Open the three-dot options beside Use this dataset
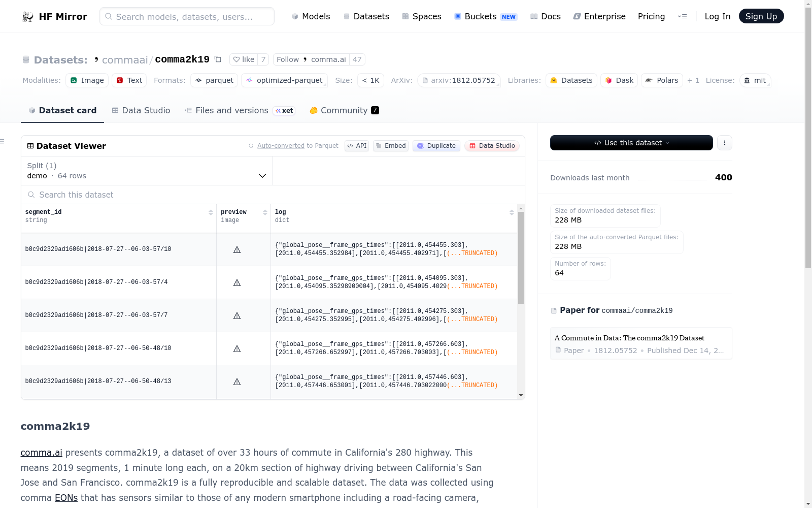This screenshot has height=508, width=812. [x=725, y=143]
